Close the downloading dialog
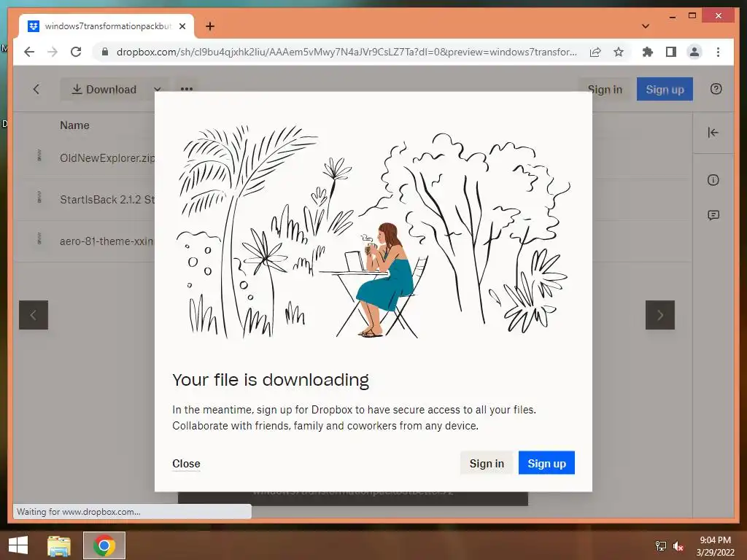The width and height of the screenshot is (747, 560). (x=186, y=463)
